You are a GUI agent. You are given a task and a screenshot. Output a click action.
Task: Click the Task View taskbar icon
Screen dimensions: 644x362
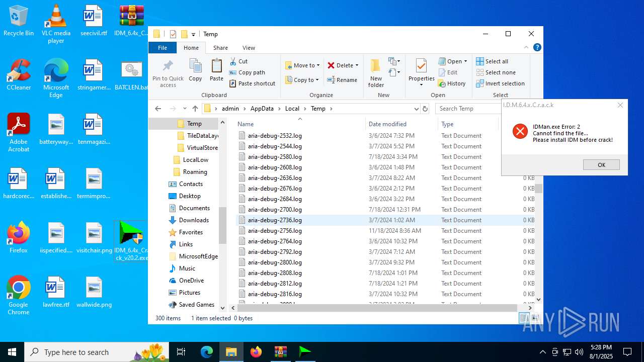point(182,352)
